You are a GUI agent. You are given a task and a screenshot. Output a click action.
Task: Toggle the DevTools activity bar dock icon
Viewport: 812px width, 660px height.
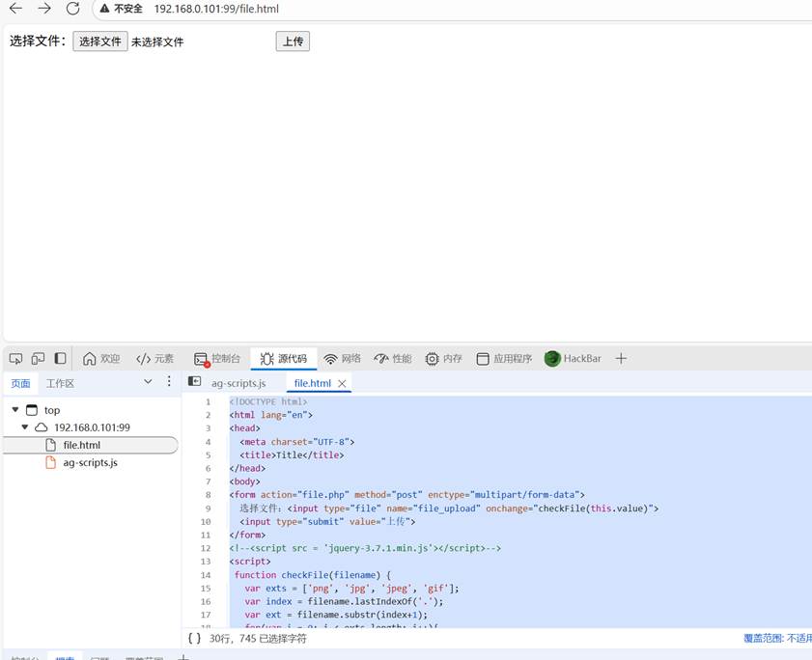click(x=61, y=358)
